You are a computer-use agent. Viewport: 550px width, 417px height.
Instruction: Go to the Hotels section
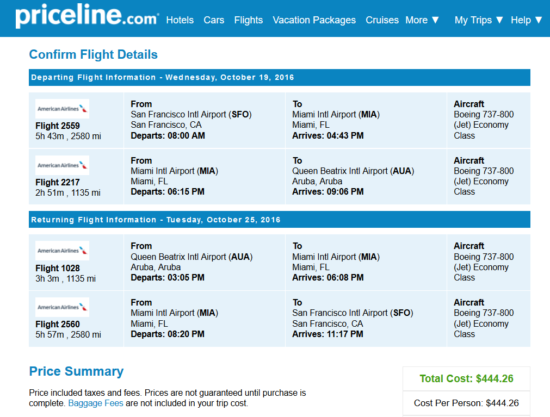tap(180, 20)
